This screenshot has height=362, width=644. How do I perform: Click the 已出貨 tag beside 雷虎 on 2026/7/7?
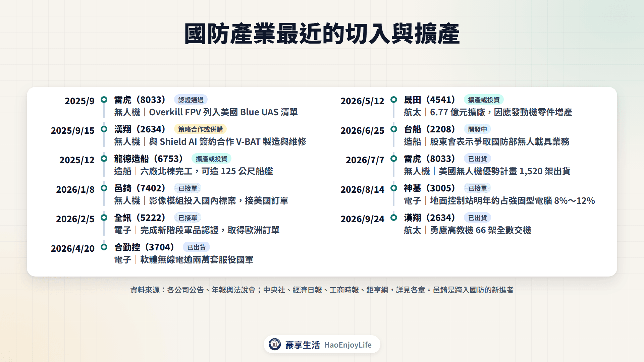477,159
